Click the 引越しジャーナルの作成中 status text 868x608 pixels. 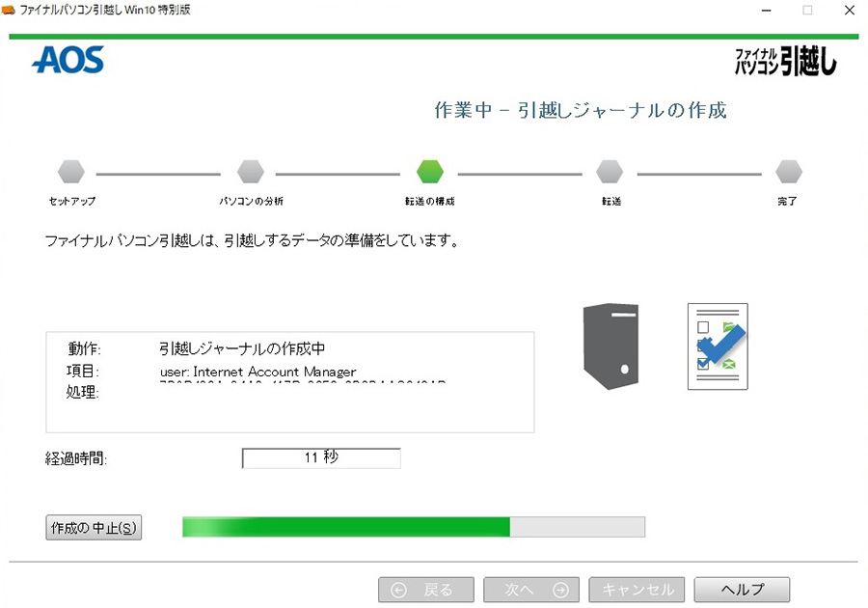point(242,348)
